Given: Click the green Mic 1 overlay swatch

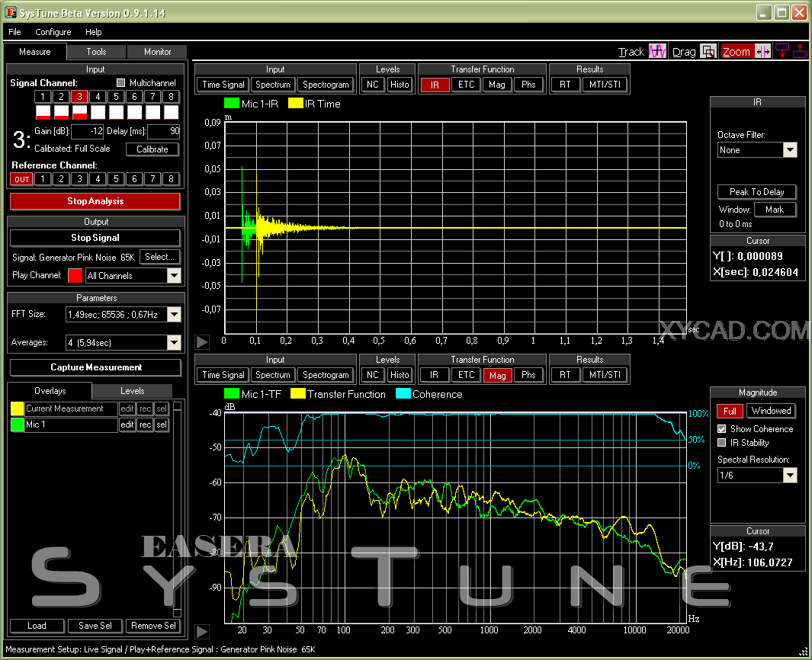Looking at the screenshot, I should pyautogui.click(x=17, y=425).
